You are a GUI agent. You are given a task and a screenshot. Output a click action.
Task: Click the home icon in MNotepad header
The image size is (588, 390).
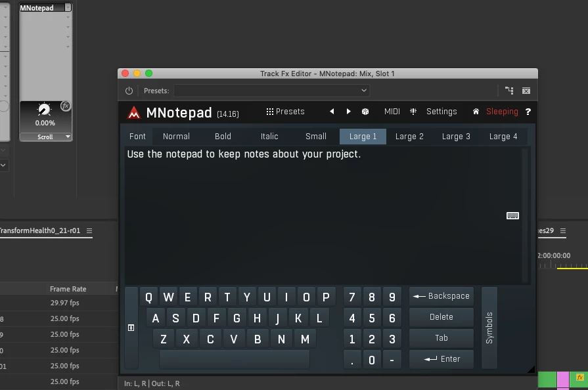(x=476, y=112)
